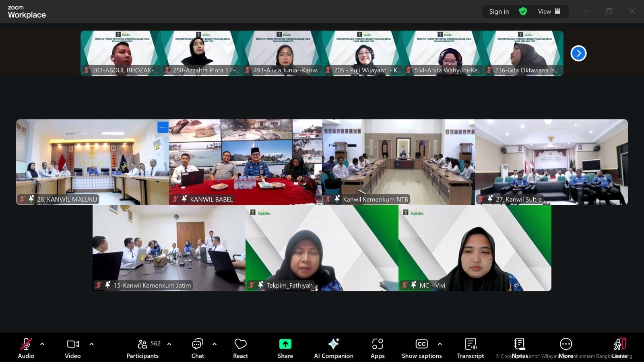Open the View layout menu
The height and width of the screenshot is (362, 644).
click(549, 11)
